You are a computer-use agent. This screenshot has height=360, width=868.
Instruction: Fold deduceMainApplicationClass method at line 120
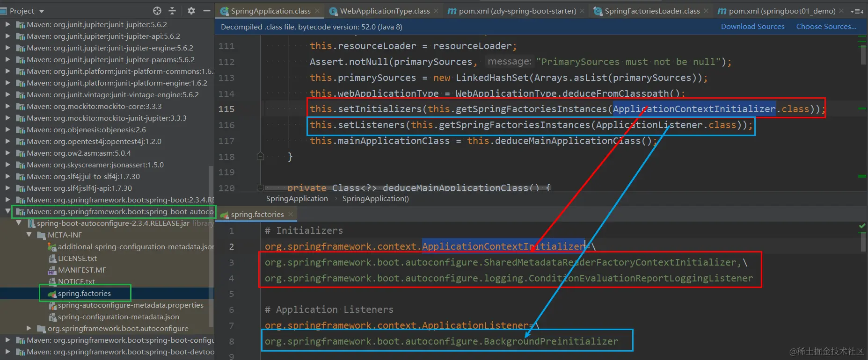(261, 187)
